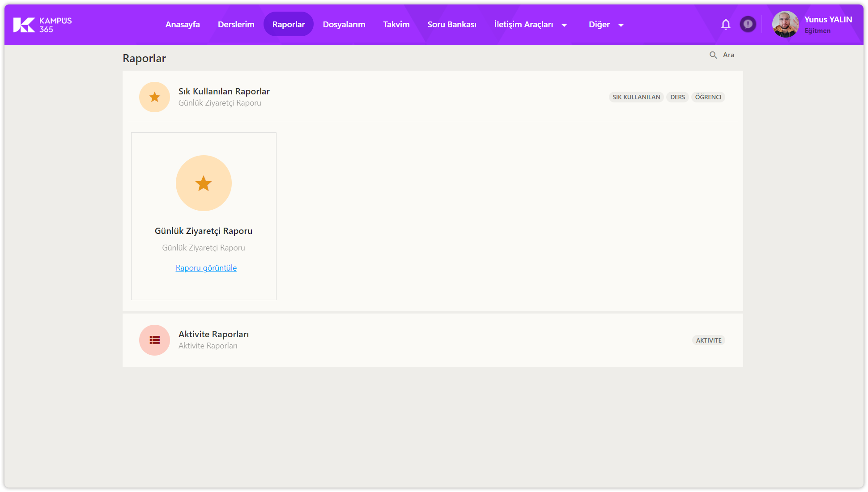
Task: Click the Ara search field
Action: pyautogui.click(x=728, y=55)
